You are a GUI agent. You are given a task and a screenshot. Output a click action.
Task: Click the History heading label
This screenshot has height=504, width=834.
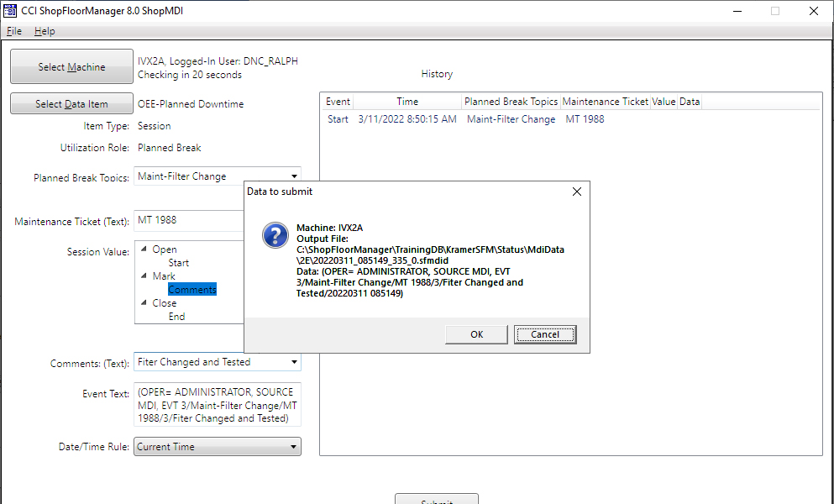pyautogui.click(x=437, y=74)
